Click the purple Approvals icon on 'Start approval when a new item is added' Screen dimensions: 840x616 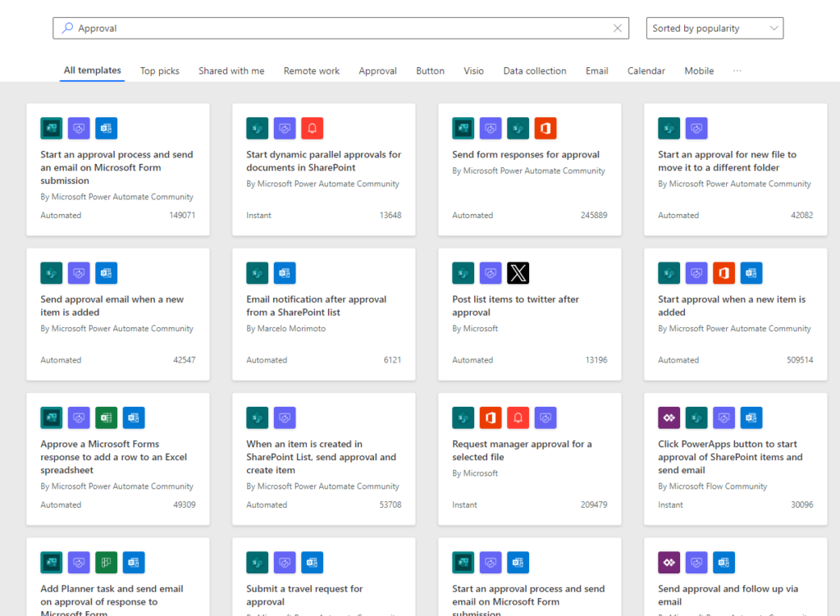696,272
